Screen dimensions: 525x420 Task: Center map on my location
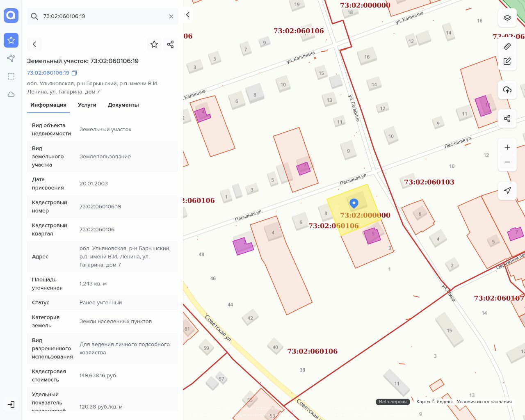pos(507,191)
